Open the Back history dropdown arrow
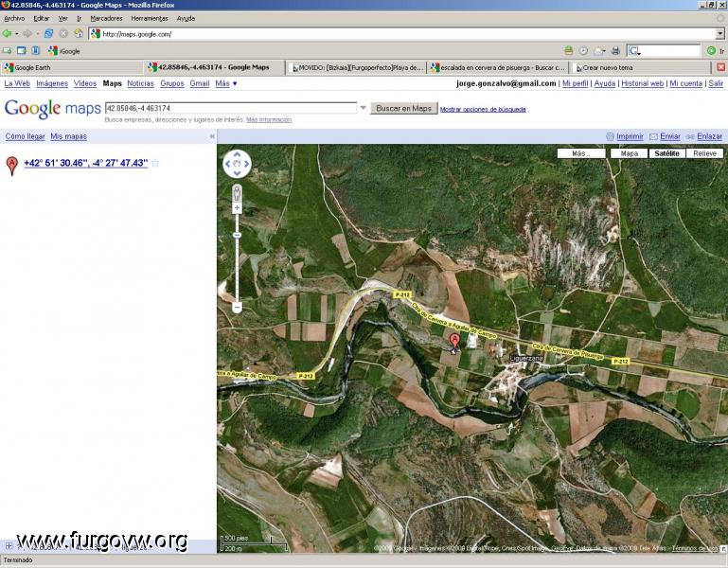Screen dimensions: 728x568 (17, 34)
